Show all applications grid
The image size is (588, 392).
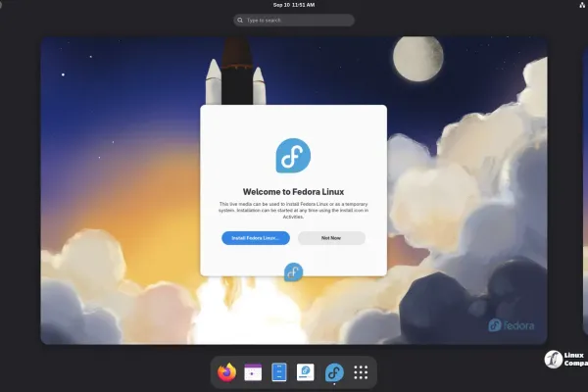(361, 372)
